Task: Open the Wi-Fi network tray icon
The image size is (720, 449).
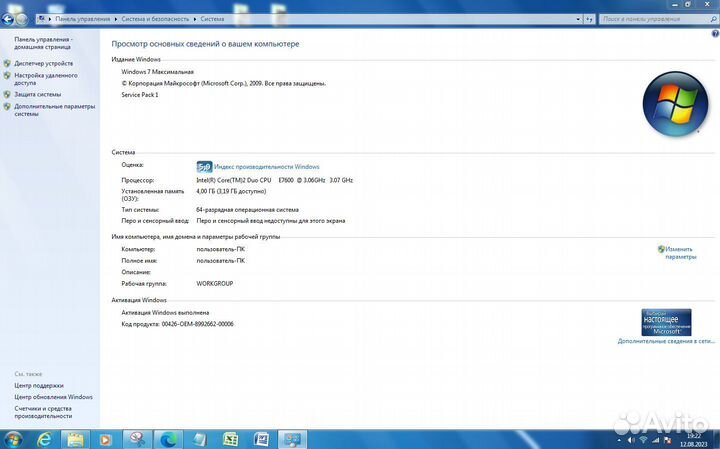Action: [643, 441]
